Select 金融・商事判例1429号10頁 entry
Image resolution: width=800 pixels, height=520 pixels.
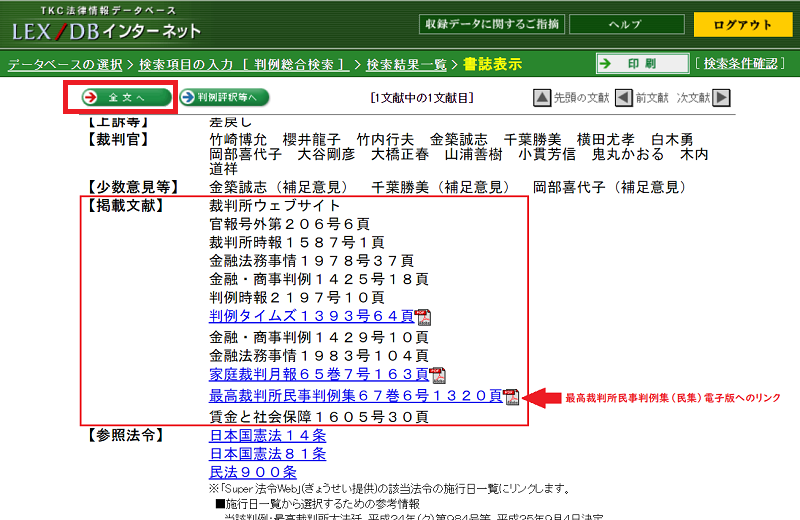click(x=319, y=337)
